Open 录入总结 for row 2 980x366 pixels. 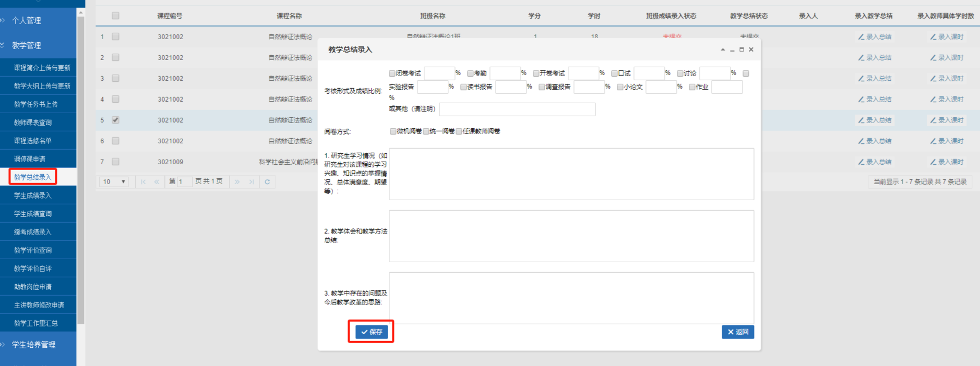click(875, 57)
